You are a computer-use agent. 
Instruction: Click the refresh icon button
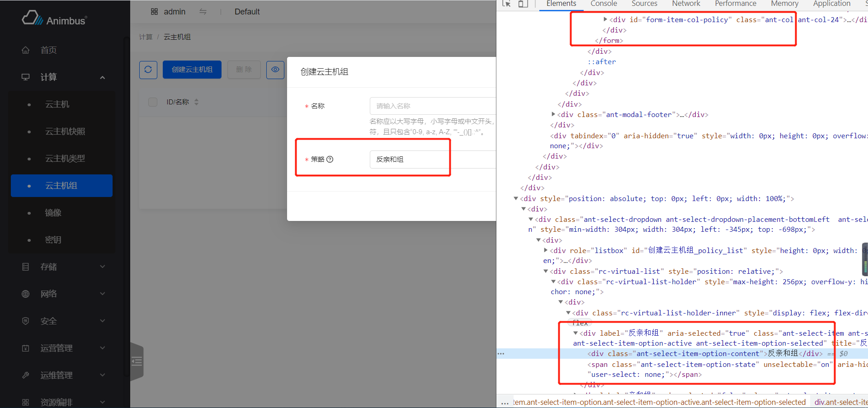tap(148, 70)
